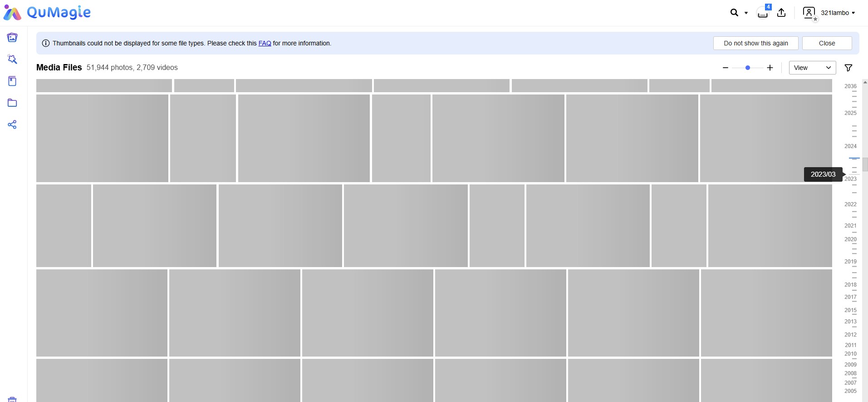
Task: Open the Photos view in sidebar
Action: (12, 37)
